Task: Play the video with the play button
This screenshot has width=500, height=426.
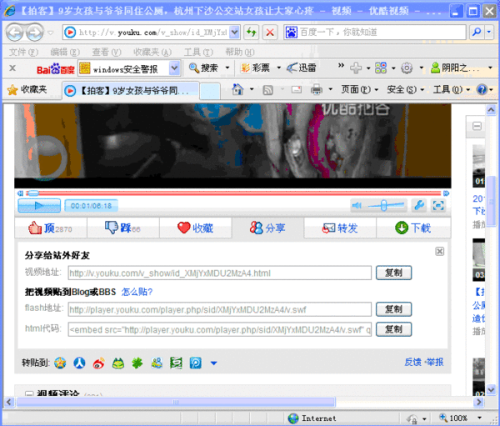Action: click(39, 206)
